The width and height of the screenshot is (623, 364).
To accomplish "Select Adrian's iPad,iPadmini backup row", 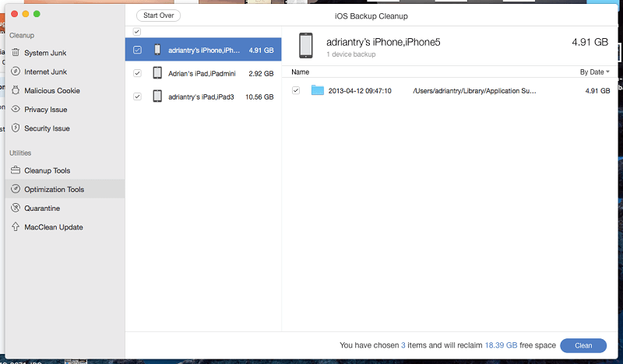I will (x=203, y=73).
